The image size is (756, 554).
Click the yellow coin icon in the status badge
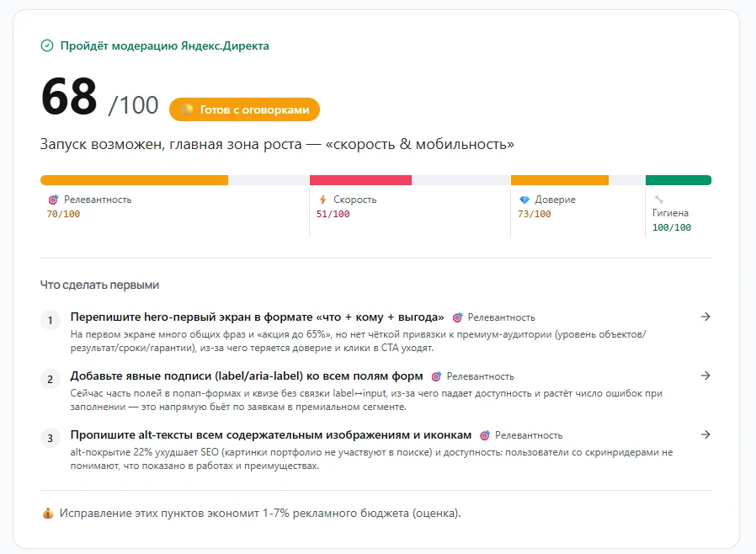coord(187,109)
